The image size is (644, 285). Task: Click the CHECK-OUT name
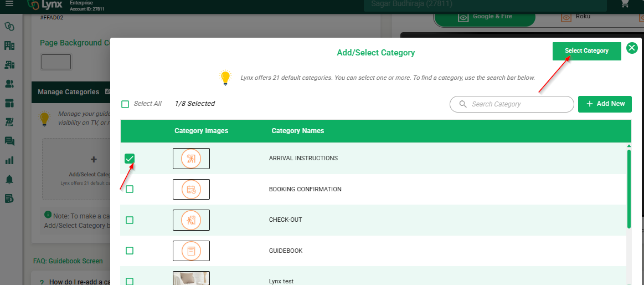point(285,220)
